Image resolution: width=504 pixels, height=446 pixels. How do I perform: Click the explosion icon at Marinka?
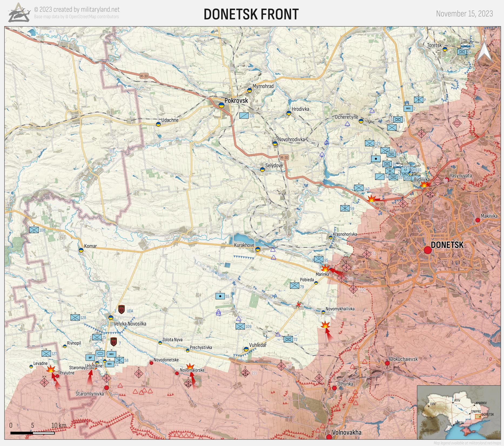pyautogui.click(x=325, y=268)
